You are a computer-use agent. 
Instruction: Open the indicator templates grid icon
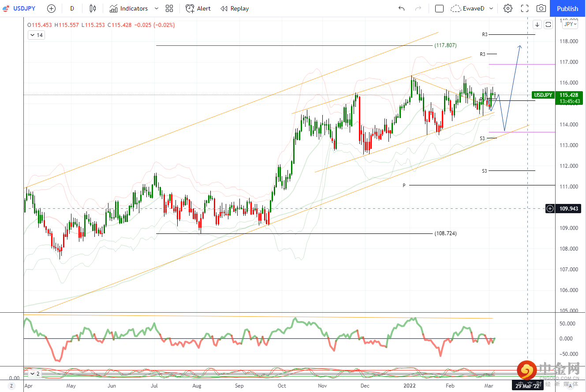(x=169, y=8)
